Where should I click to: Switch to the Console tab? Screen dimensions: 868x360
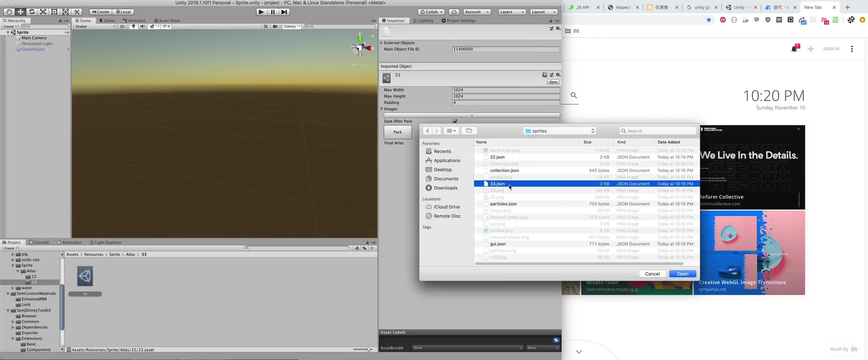pos(39,242)
